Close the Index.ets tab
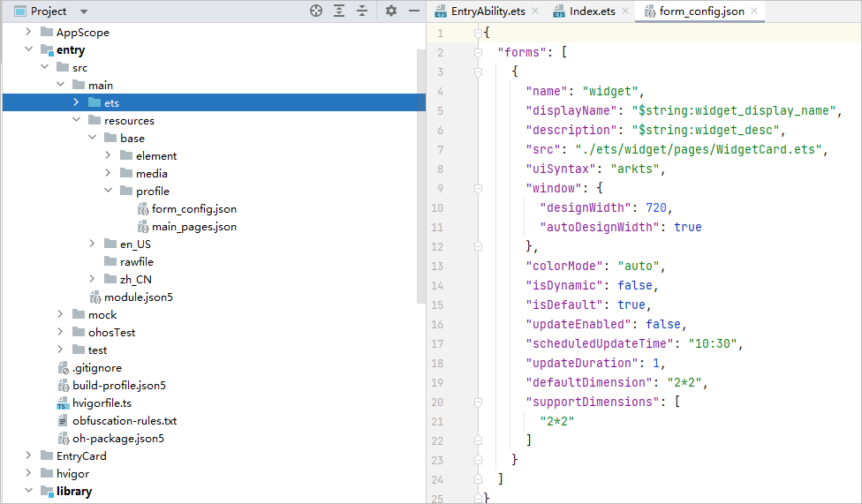The image size is (862, 504). [x=625, y=11]
